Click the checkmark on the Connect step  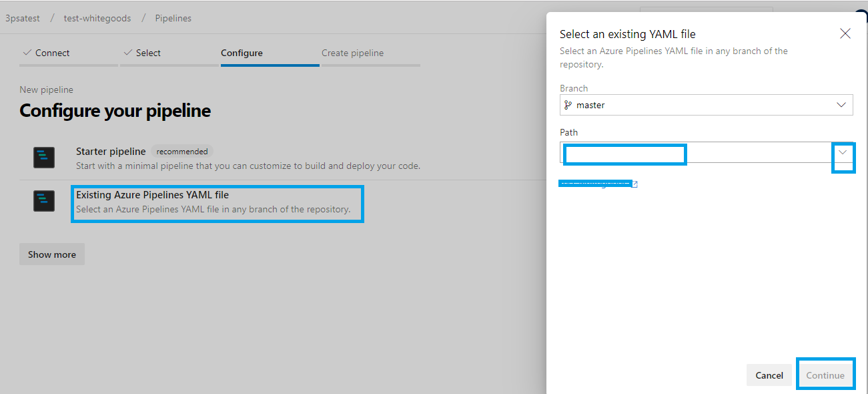pos(27,53)
